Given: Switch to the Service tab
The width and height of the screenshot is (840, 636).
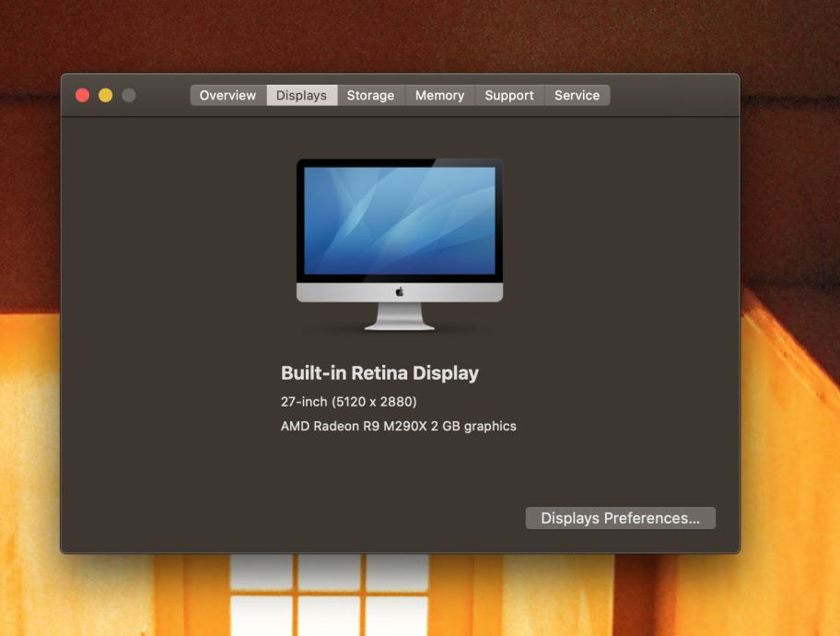Looking at the screenshot, I should [577, 96].
